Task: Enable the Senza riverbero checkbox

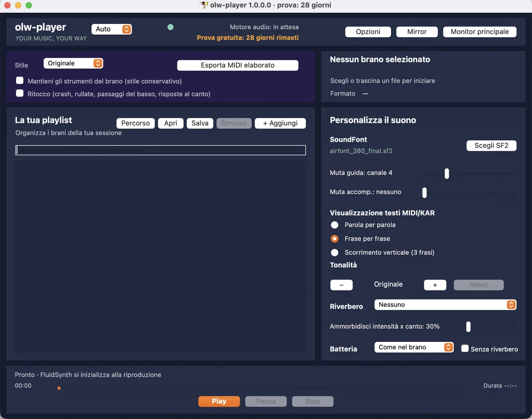Action: coord(465,349)
